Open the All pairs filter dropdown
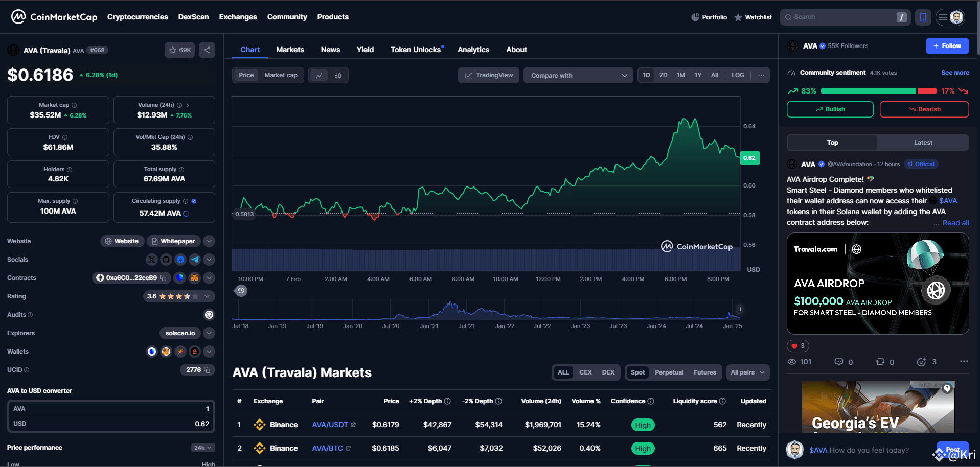Viewport: 980px width, 467px height. 747,372
